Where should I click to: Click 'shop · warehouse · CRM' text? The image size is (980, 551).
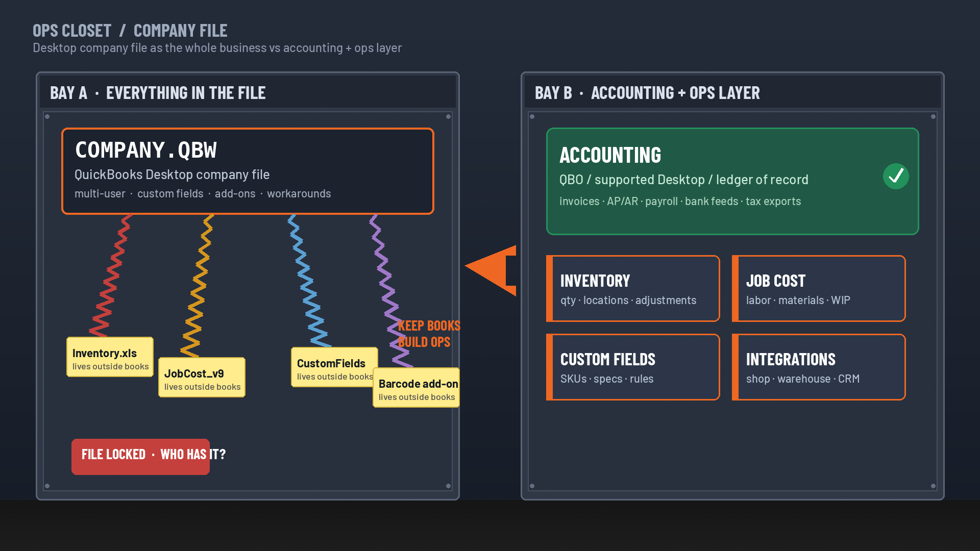pos(803,379)
